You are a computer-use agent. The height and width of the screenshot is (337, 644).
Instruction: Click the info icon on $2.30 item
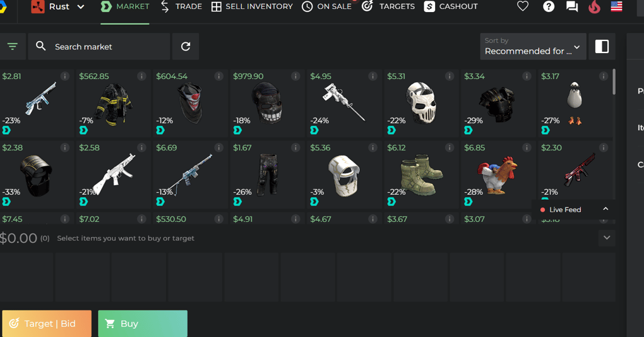(x=604, y=147)
